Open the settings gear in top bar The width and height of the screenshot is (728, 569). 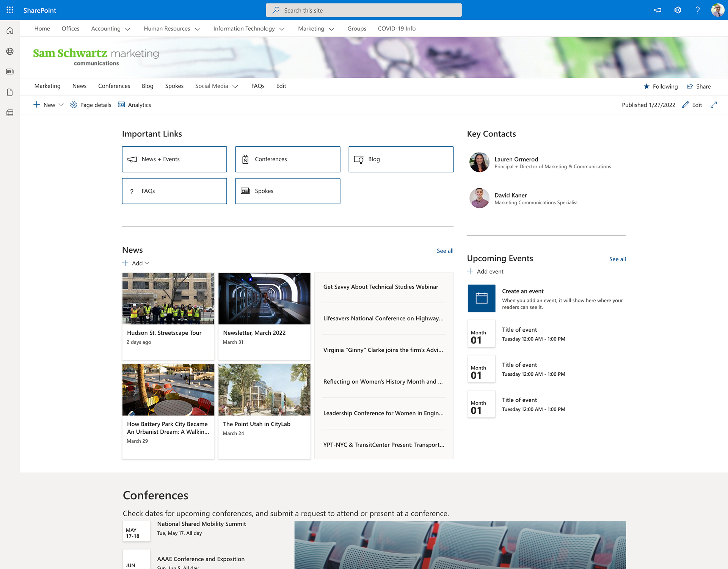pyautogui.click(x=678, y=10)
